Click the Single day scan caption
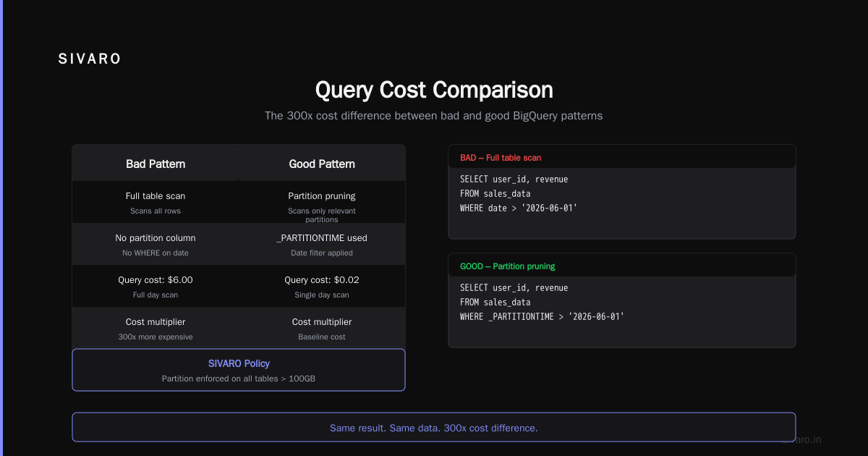Screen dimensions: 868x456 pos(322,295)
